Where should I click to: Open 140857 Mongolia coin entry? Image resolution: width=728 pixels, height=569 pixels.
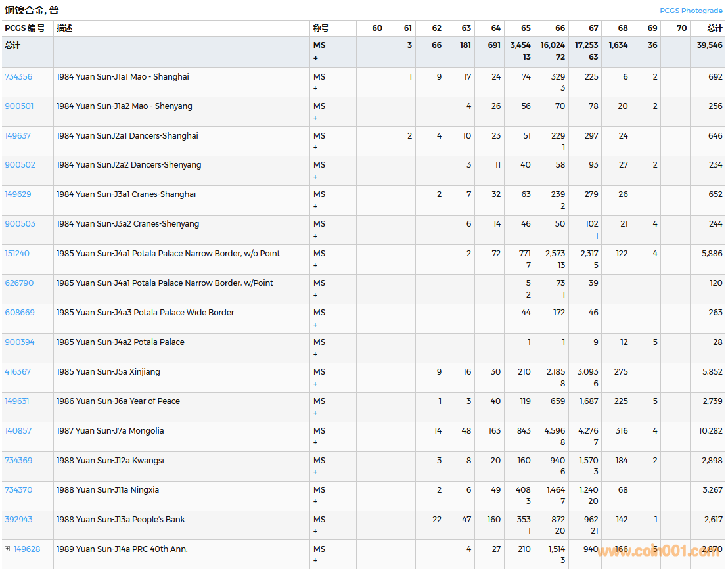[18, 430]
